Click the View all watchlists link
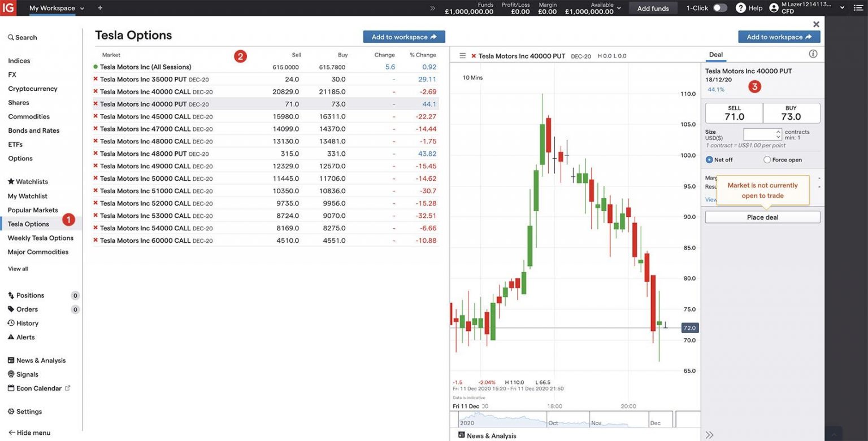The height and width of the screenshot is (441, 868). (17, 268)
